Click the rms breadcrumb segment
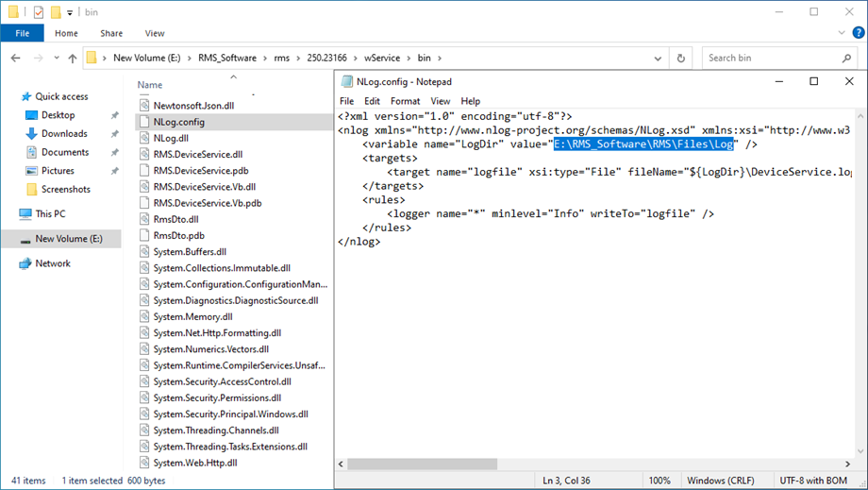Screen dimensions: 868x490 point(282,58)
